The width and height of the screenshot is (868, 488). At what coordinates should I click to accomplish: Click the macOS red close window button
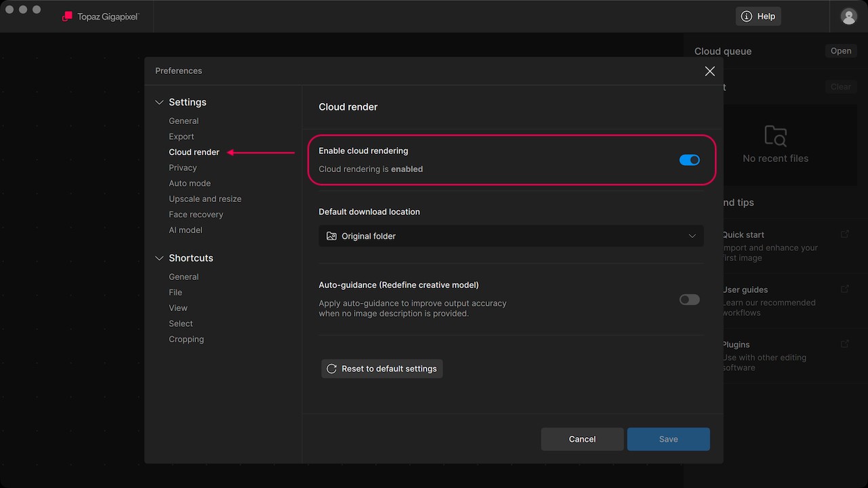click(9, 9)
